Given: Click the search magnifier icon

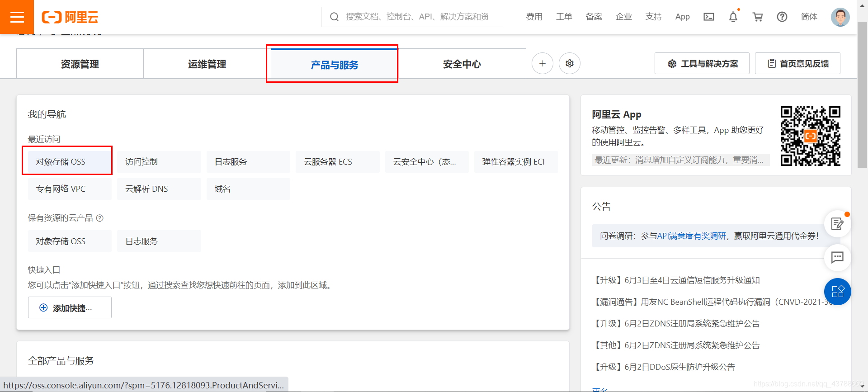Looking at the screenshot, I should tap(334, 17).
